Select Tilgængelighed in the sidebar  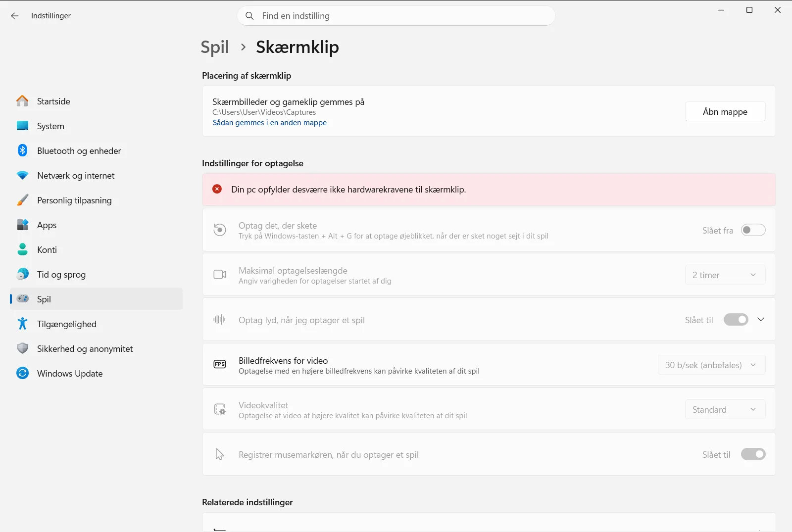96,324
